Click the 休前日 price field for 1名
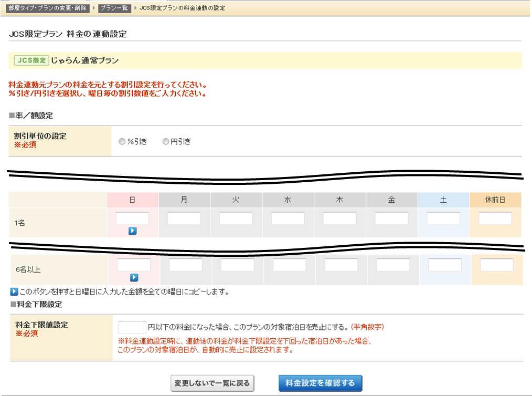532x396 pixels. pyautogui.click(x=495, y=217)
